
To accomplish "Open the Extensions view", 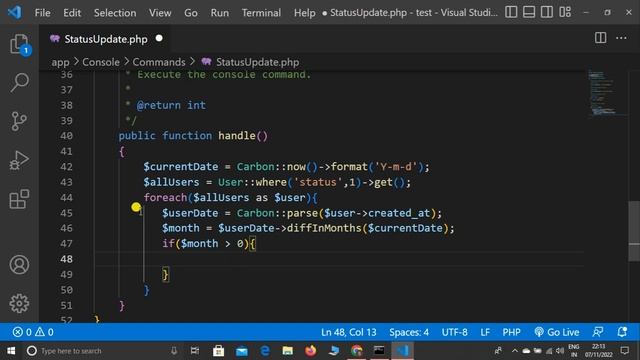I will point(19,199).
